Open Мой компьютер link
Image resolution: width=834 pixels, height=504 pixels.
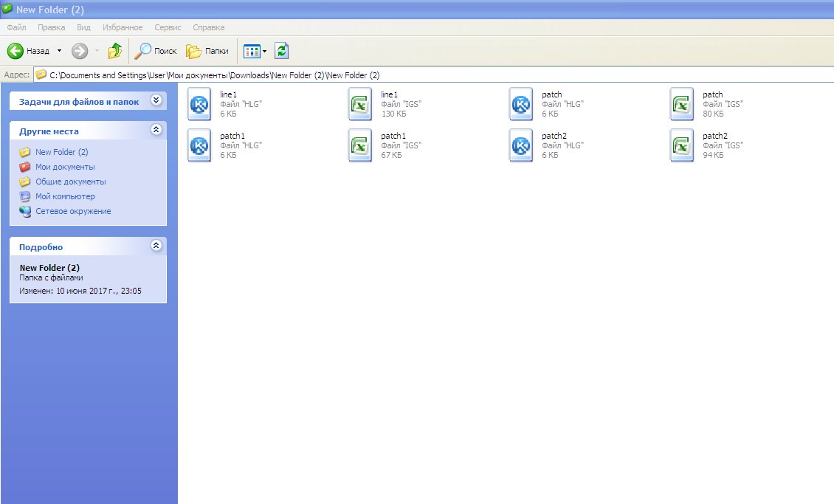click(65, 196)
